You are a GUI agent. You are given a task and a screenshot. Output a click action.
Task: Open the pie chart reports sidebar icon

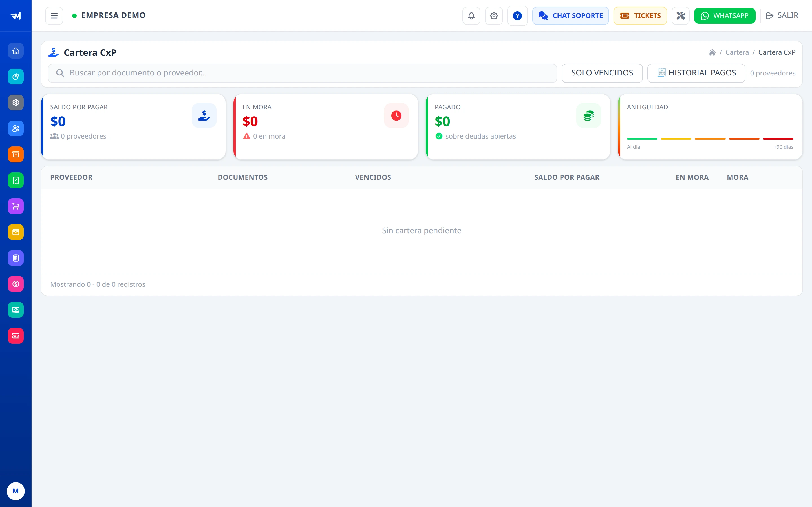[x=16, y=77]
